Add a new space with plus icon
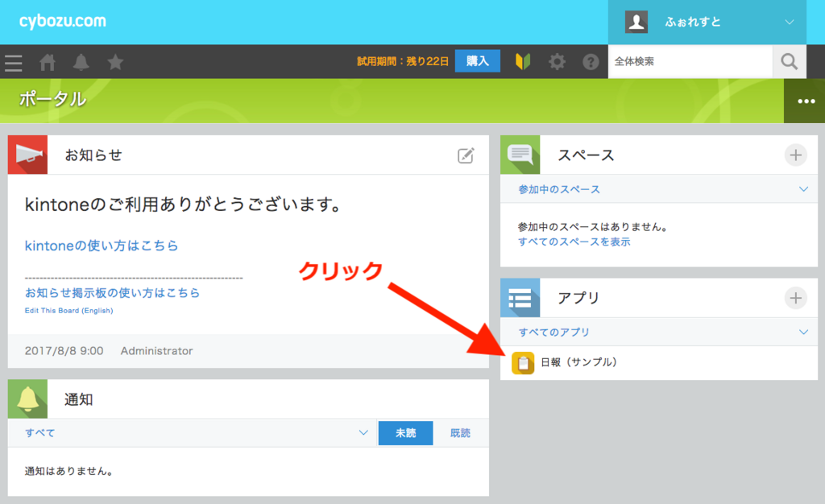This screenshot has width=825, height=504. 795,155
